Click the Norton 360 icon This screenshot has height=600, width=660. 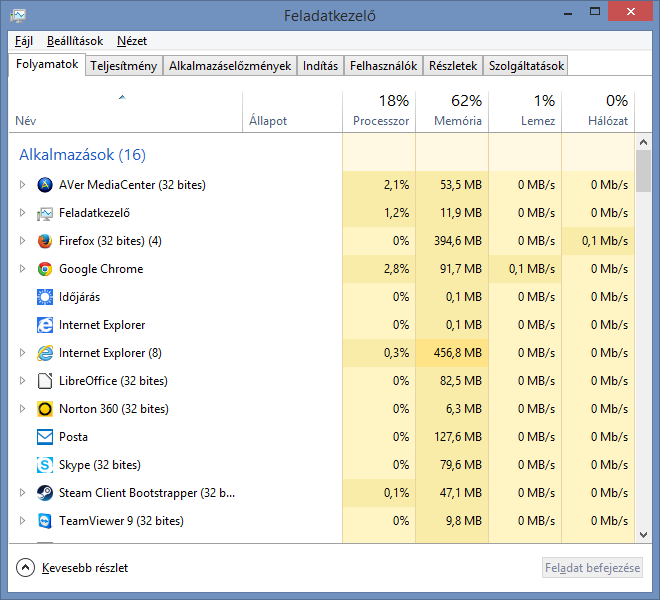point(45,409)
